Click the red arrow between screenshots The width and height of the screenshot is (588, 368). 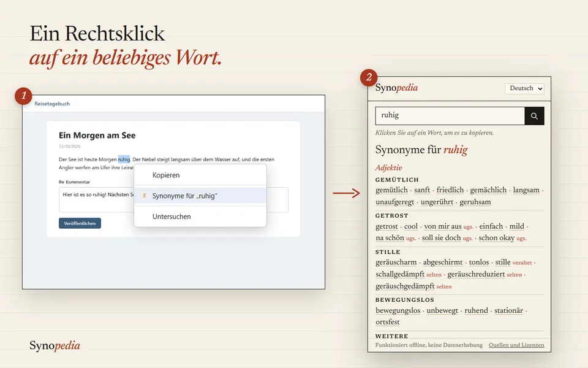[346, 193]
